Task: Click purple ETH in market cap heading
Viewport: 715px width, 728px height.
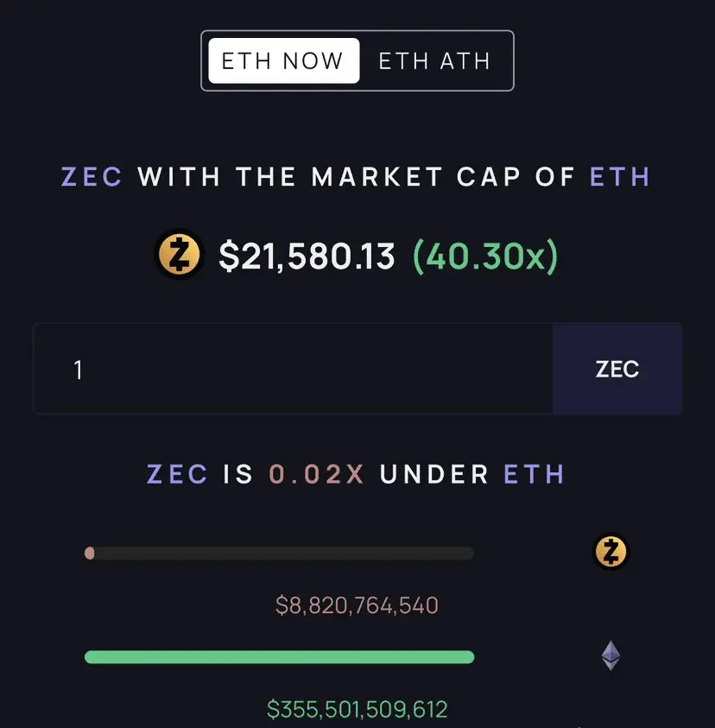Action: (x=620, y=177)
